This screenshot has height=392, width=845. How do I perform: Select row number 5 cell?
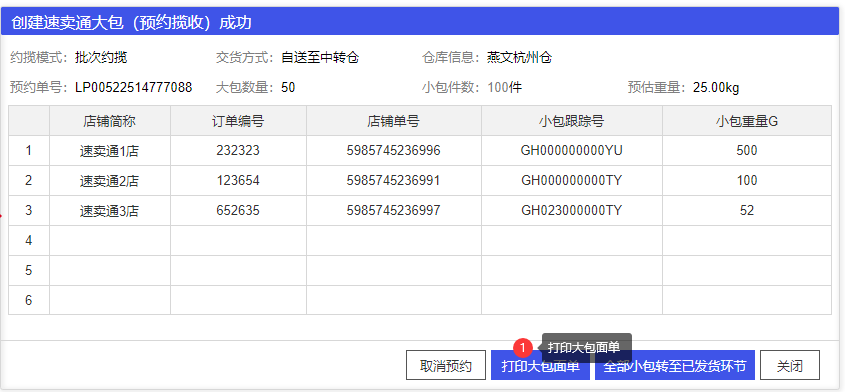coord(29,270)
